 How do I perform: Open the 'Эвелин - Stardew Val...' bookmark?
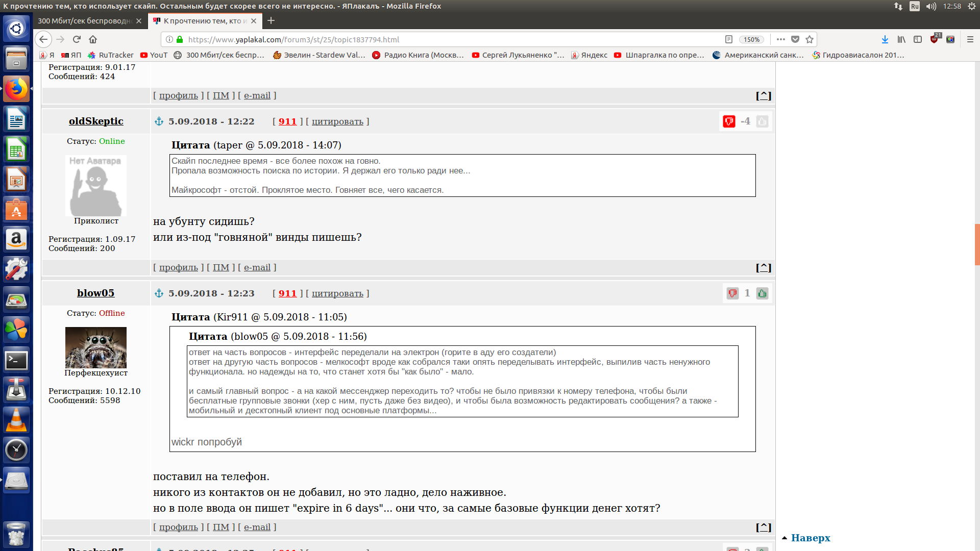click(319, 55)
